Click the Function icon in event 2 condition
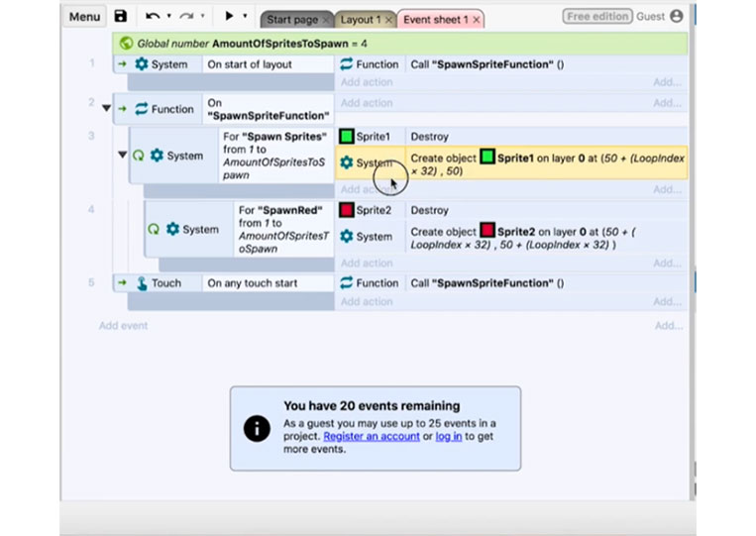Viewport: 756px width, 536px height. [142, 109]
